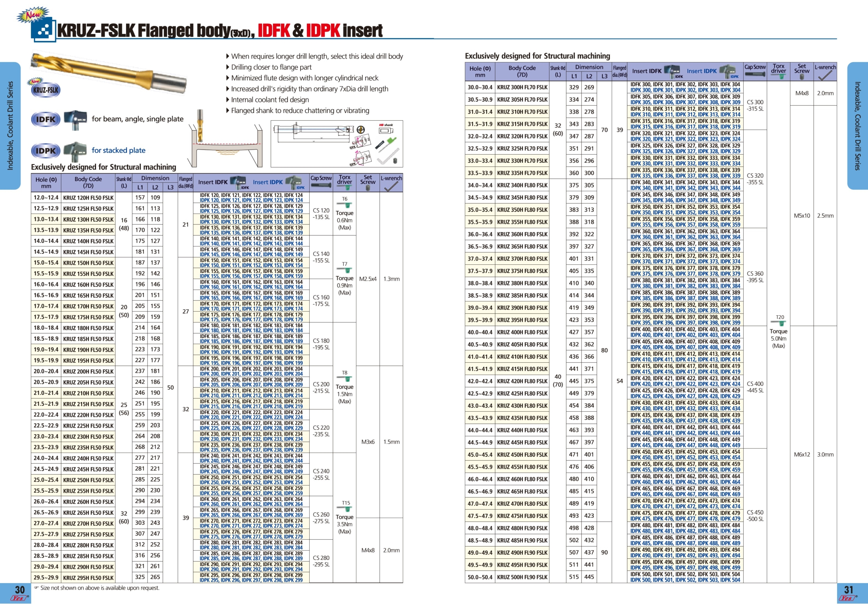Click the 'Hole (Φ) mm' header in left table

(46, 183)
